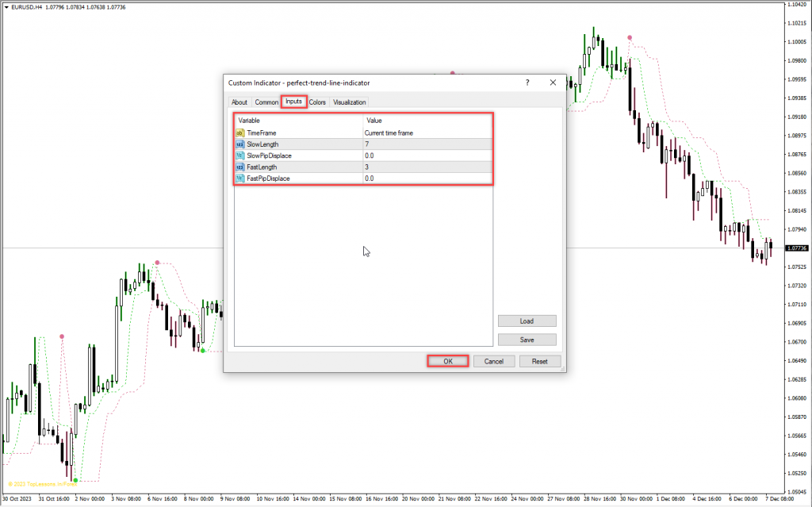This screenshot has width=812, height=507.
Task: Select the SlowLength variable name
Action: click(262, 144)
